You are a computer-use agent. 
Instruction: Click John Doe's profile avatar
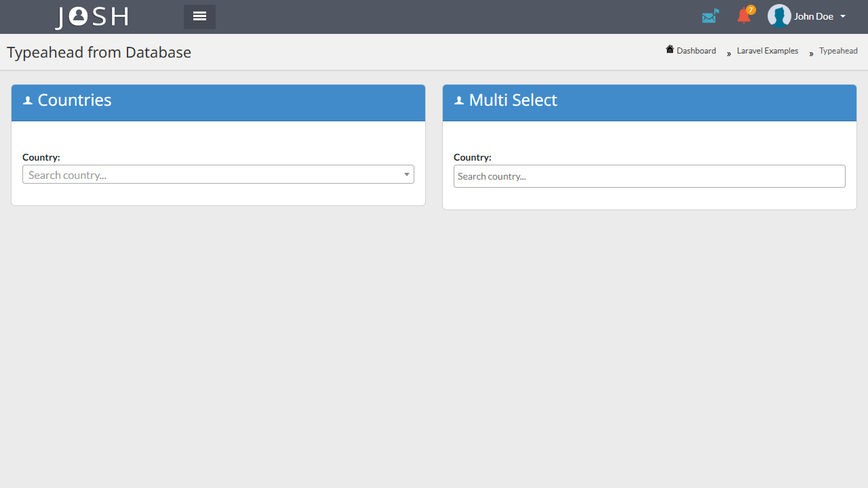[778, 16]
